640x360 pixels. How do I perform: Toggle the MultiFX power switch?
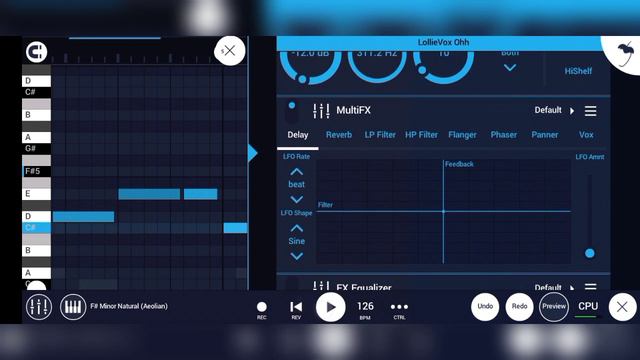point(292,112)
